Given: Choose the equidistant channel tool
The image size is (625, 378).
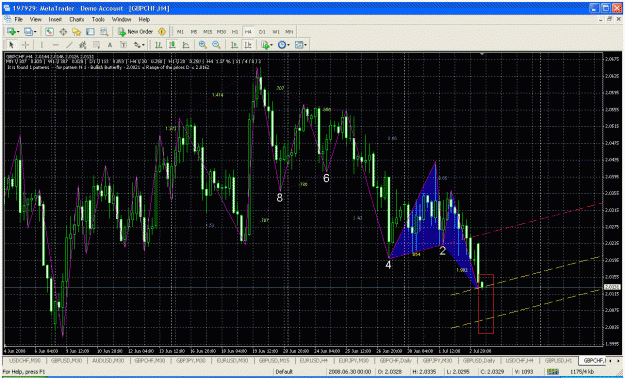Looking at the screenshot, I should [x=83, y=45].
